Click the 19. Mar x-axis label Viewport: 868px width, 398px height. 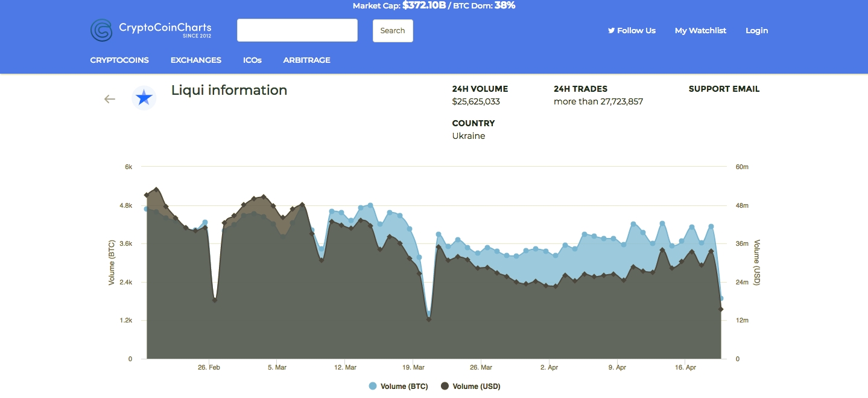click(413, 367)
